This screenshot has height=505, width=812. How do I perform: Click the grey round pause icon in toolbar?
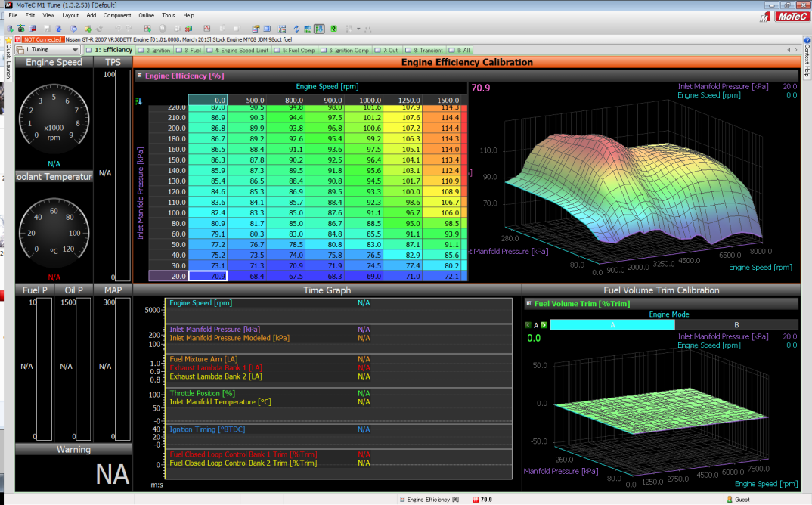point(163,29)
